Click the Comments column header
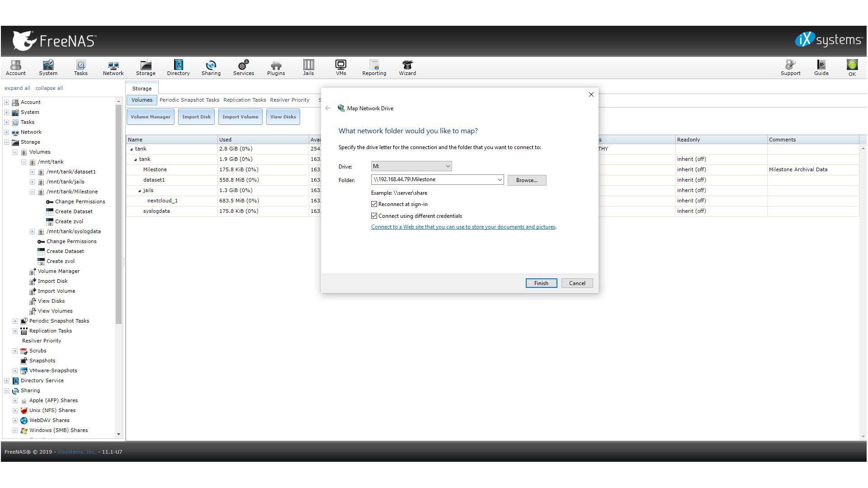The height and width of the screenshot is (488, 868). point(813,140)
